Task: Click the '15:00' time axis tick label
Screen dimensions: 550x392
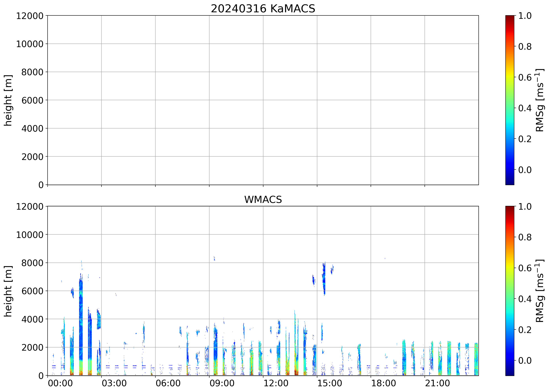Action: coord(329,383)
